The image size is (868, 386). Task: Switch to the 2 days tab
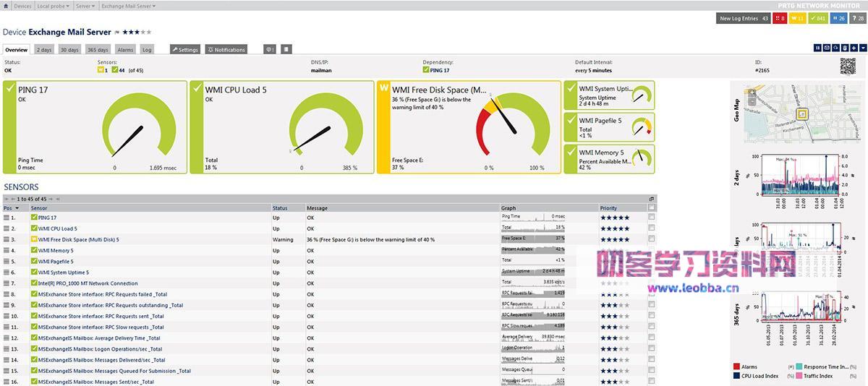click(x=44, y=50)
